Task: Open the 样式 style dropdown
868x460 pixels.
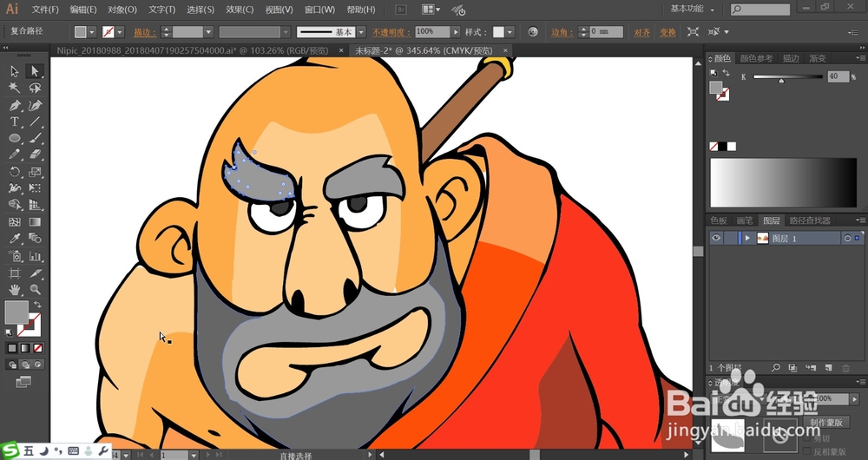Action: coord(510,32)
